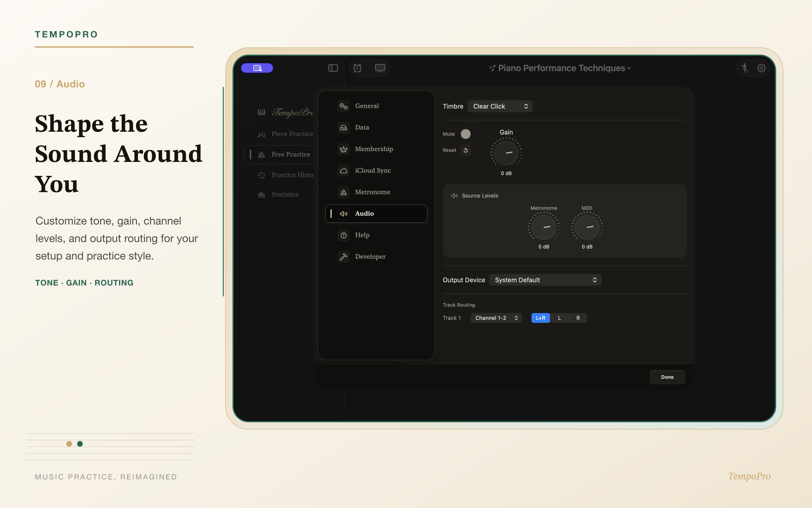Select the Audio settings tab
Viewport: 812px width, 508px height.
click(376, 214)
